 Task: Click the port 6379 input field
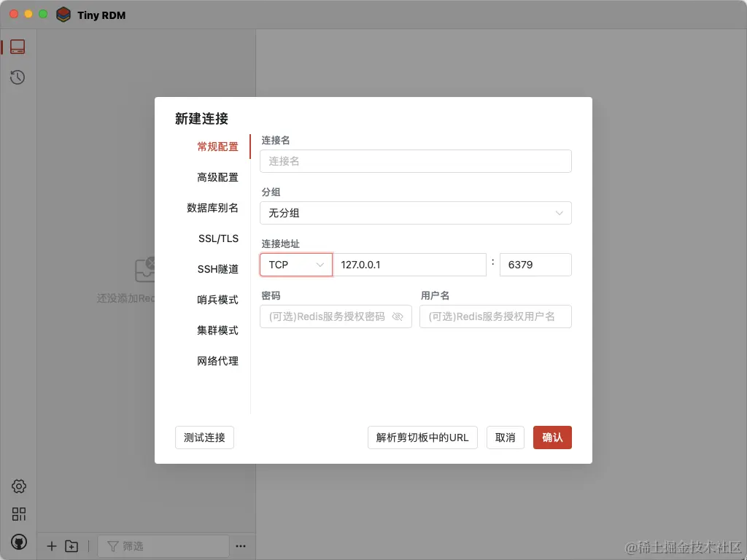pos(535,265)
